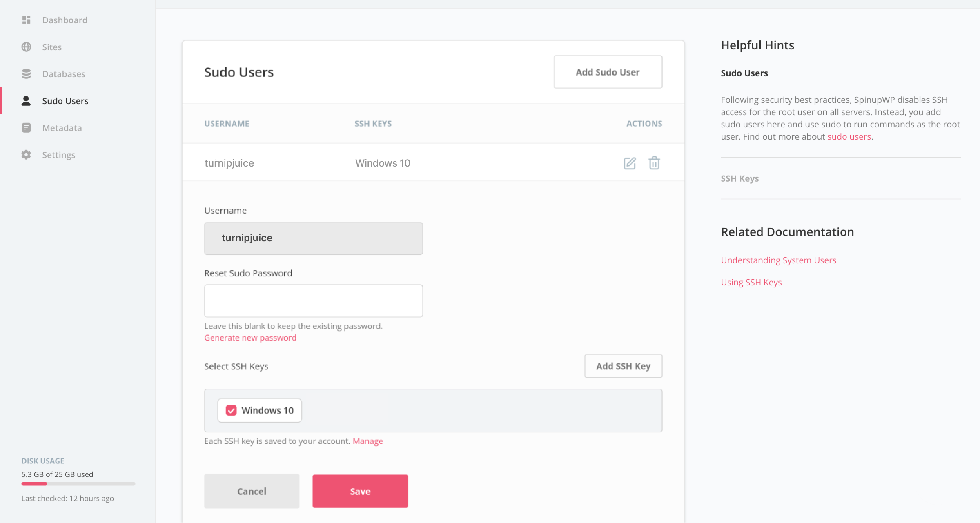The width and height of the screenshot is (980, 523).
Task: Open Databases in the sidebar
Action: (x=64, y=74)
